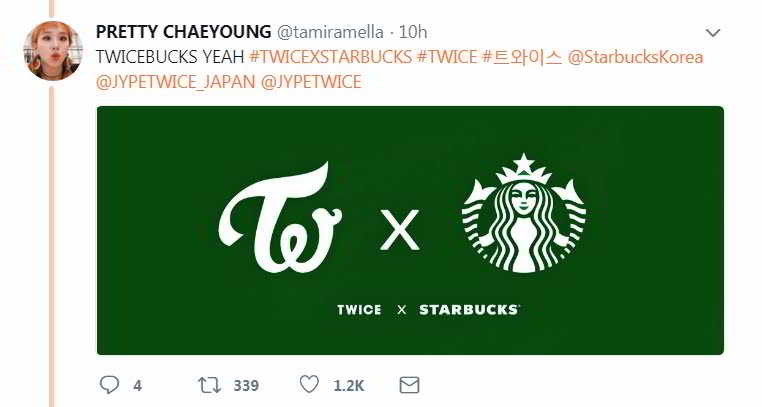Viewport: 762px width, 407px height.
Task: Expand the green TWICE x Starbucks image
Action: point(410,230)
